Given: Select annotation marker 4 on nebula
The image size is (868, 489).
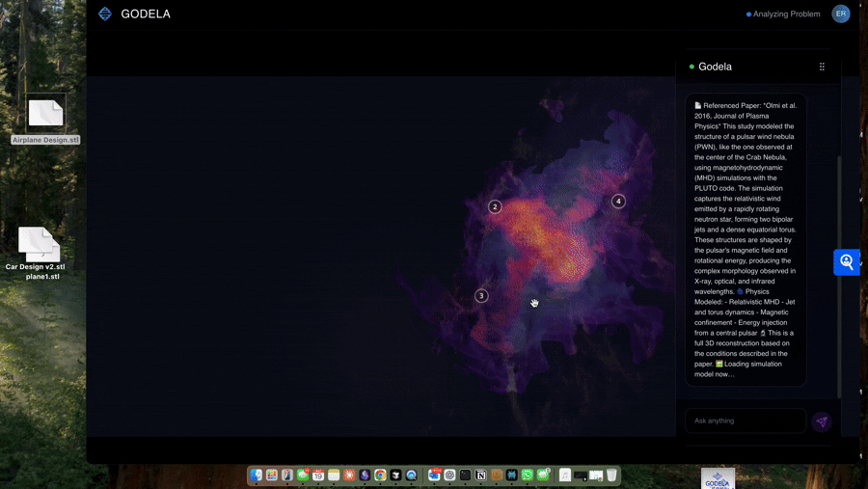Looking at the screenshot, I should pyautogui.click(x=618, y=202).
